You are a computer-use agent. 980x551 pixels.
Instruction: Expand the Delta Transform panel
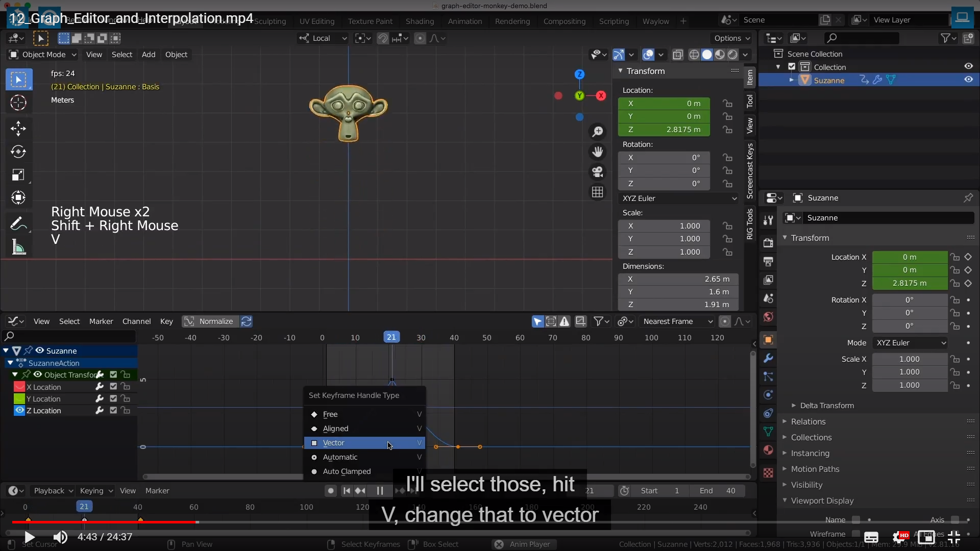[x=826, y=406]
